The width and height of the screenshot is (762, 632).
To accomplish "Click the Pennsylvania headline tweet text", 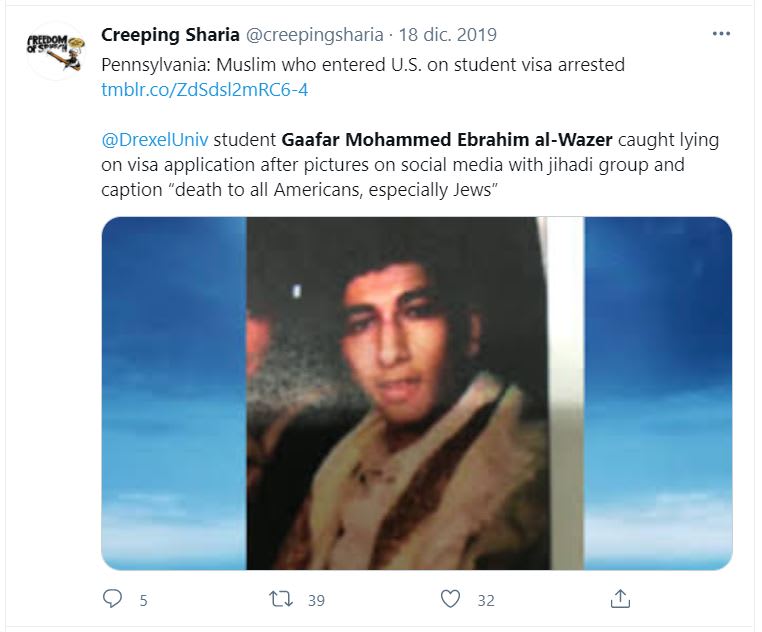I will (363, 65).
